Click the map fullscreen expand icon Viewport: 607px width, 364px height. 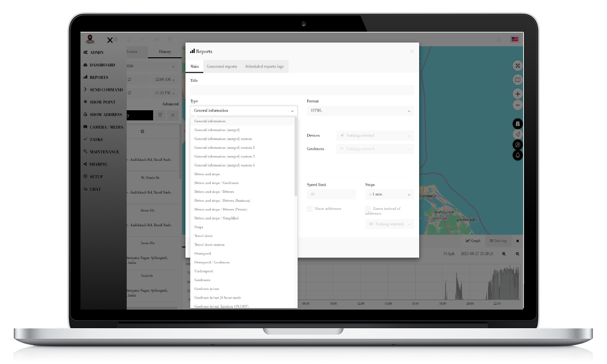pos(517,66)
